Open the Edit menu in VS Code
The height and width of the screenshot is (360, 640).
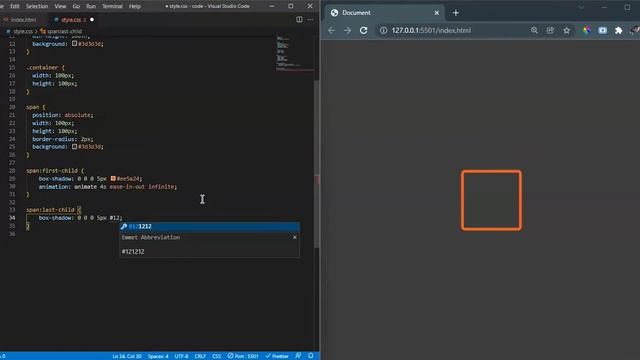pyautogui.click(x=15, y=6)
